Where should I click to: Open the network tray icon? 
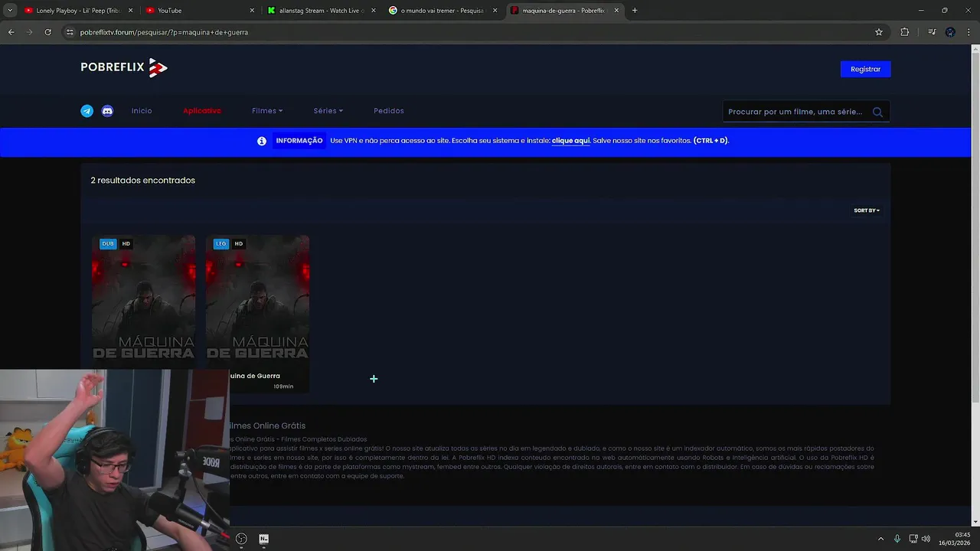913,539
